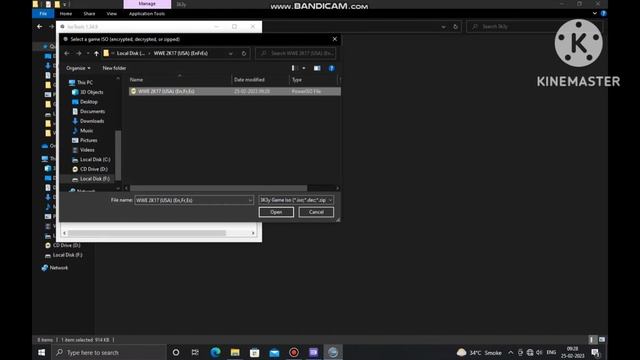Go up one folder level in dialog
The image size is (640, 360).
tap(96, 53)
